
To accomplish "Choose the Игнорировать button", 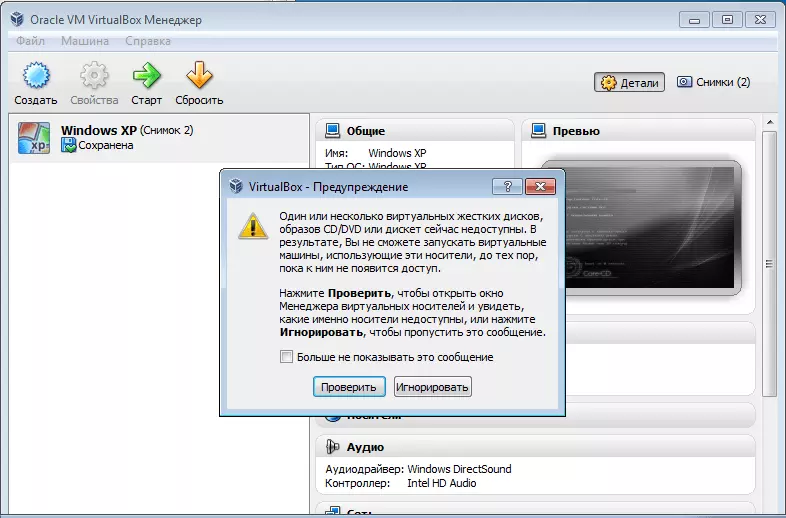I will click(433, 387).
